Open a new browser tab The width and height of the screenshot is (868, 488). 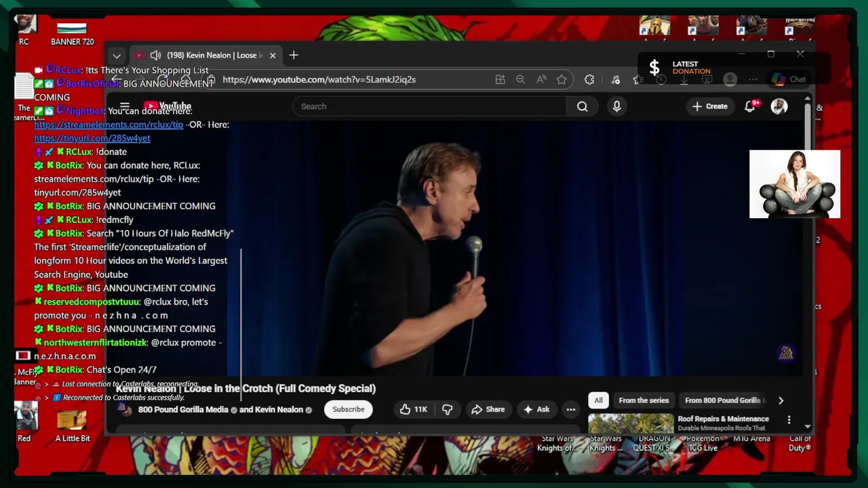pos(294,55)
